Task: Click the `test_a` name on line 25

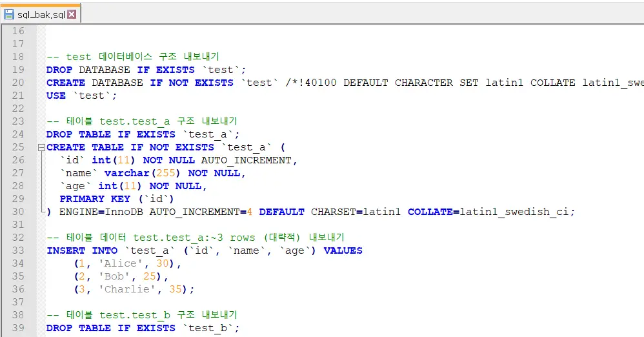Action: tap(247, 147)
